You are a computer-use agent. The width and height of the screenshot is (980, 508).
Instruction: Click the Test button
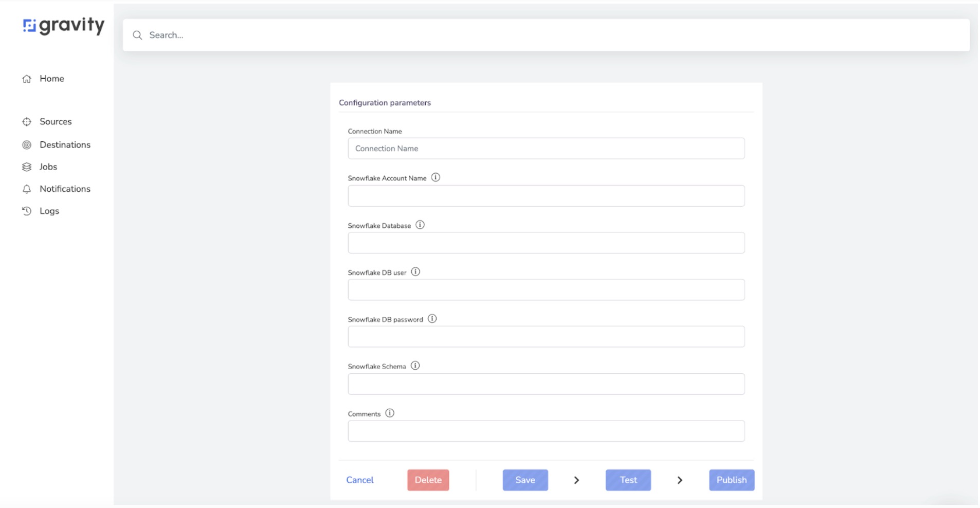pyautogui.click(x=628, y=480)
